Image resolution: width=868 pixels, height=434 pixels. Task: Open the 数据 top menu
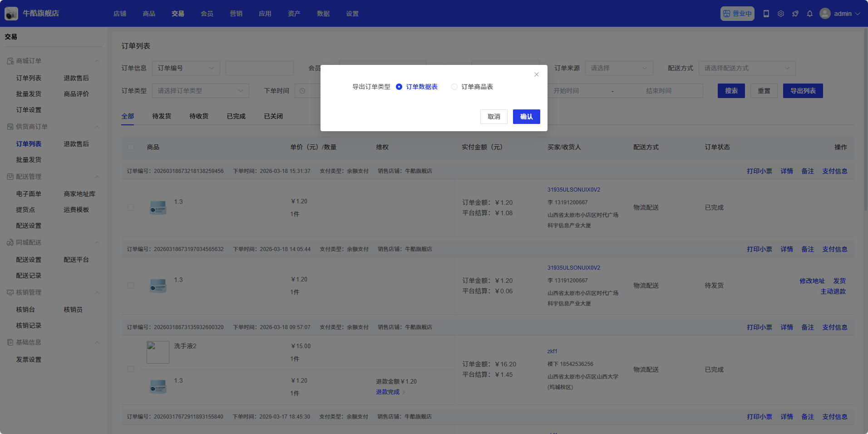[323, 14]
